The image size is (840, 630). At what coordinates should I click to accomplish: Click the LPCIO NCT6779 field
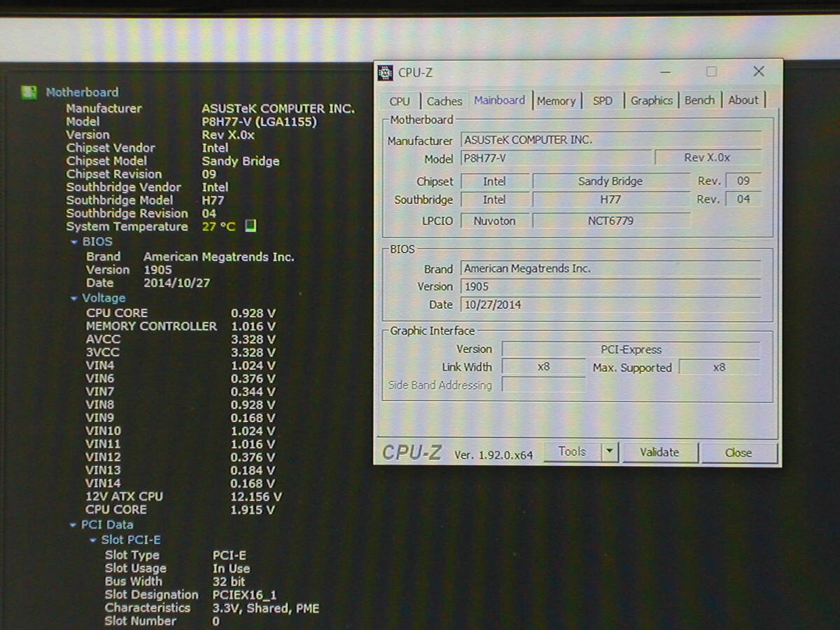point(610,221)
